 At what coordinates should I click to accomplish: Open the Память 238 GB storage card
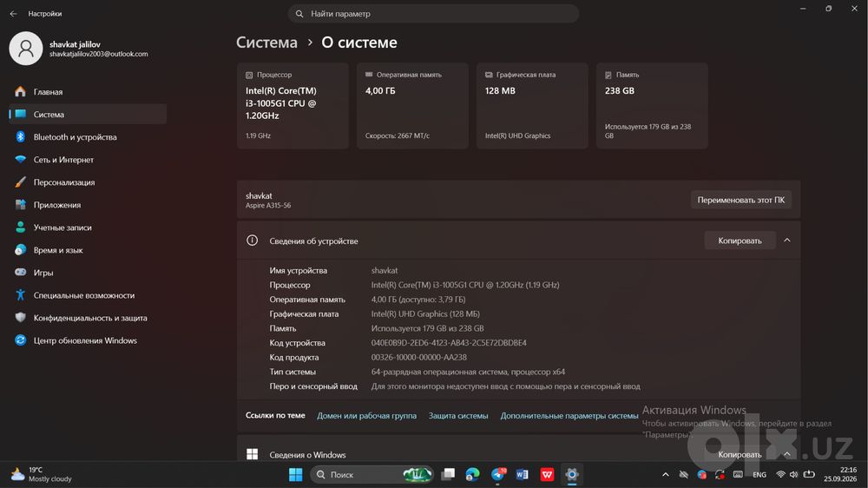(652, 106)
